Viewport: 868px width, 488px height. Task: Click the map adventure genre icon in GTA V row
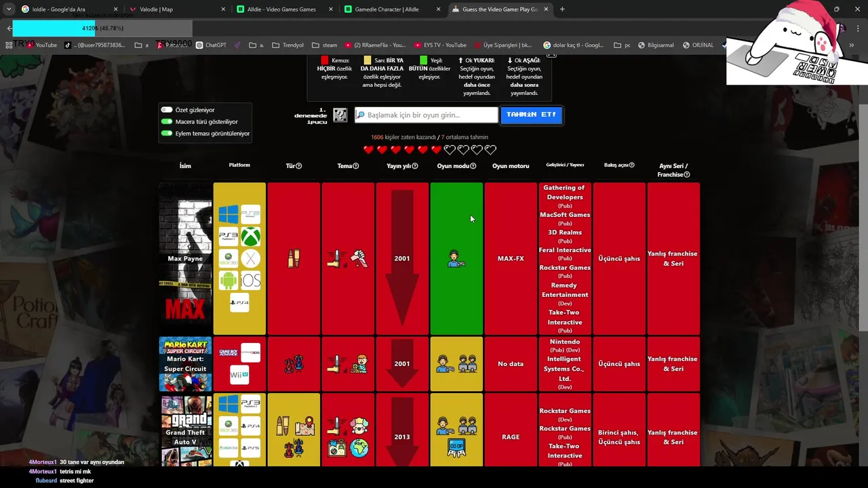coord(304,426)
